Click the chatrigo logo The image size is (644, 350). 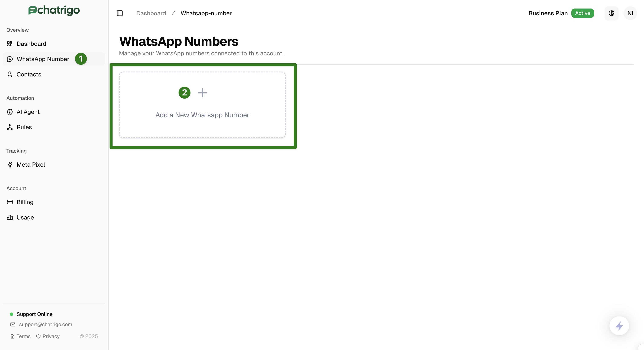pos(54,10)
